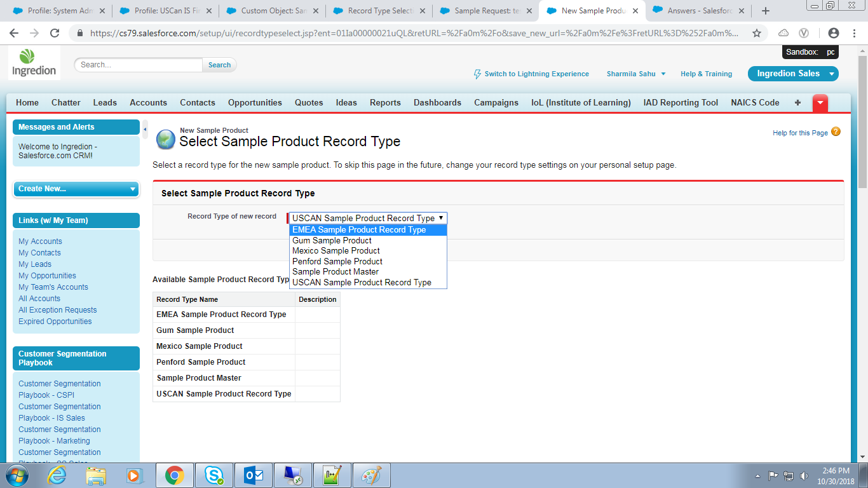
Task: Open the Expired Opportunities link
Action: 55,322
